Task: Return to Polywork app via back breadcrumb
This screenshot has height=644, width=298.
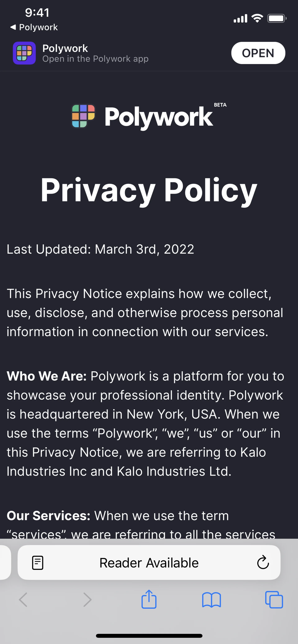Action: point(34,27)
